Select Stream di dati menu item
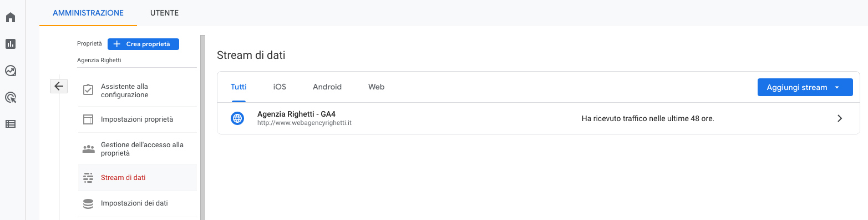This screenshot has width=868, height=220. click(138, 178)
